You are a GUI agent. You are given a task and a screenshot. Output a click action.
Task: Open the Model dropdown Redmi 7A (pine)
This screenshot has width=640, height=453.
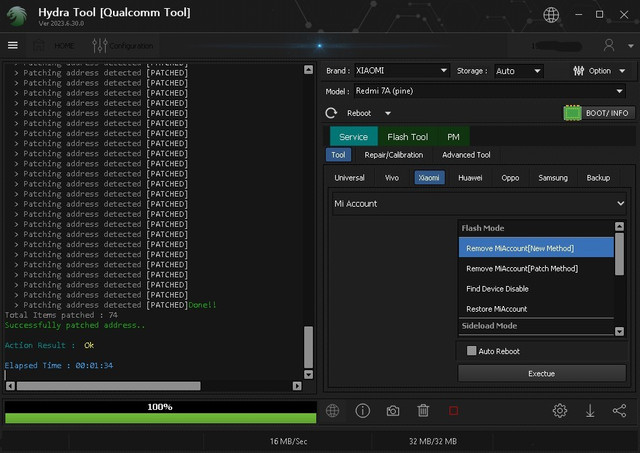490,91
